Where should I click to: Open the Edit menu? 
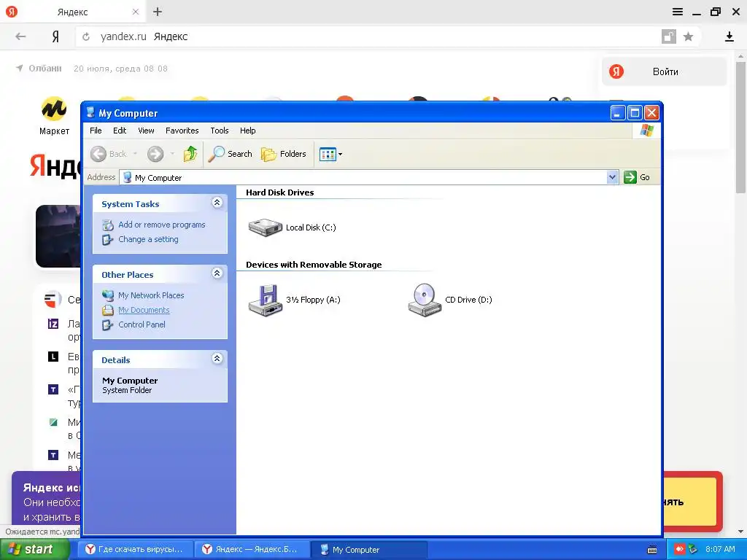click(120, 131)
